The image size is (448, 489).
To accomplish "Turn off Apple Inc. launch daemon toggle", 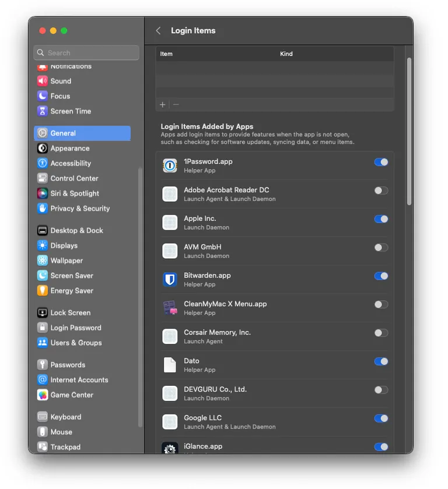I will pyautogui.click(x=381, y=219).
